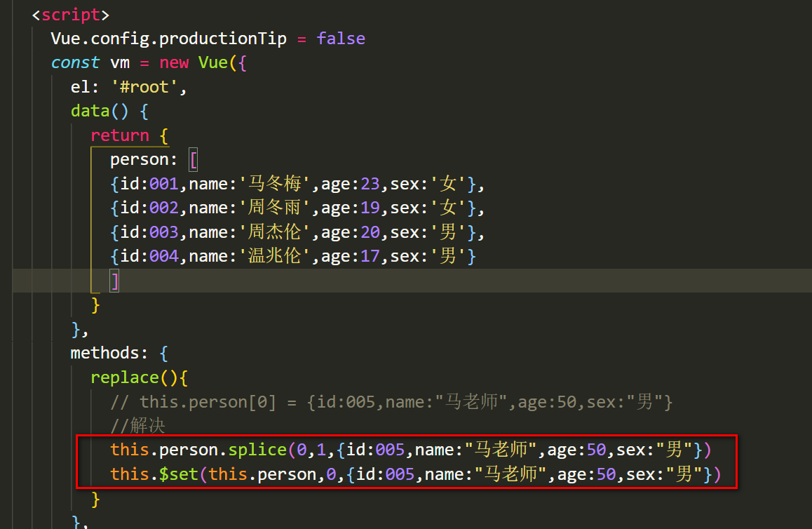The height and width of the screenshot is (529, 812).
Task: Click age value 23
Action: [x=370, y=184]
